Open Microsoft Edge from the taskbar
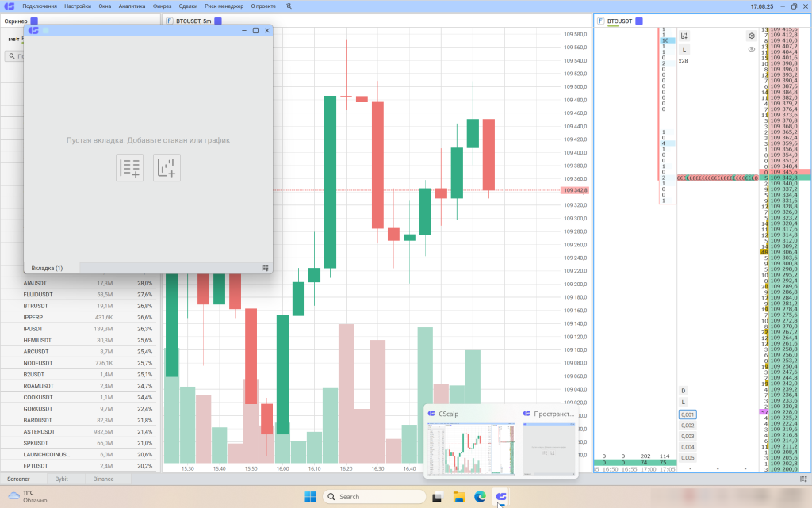This screenshot has width=812, height=508. (x=480, y=497)
